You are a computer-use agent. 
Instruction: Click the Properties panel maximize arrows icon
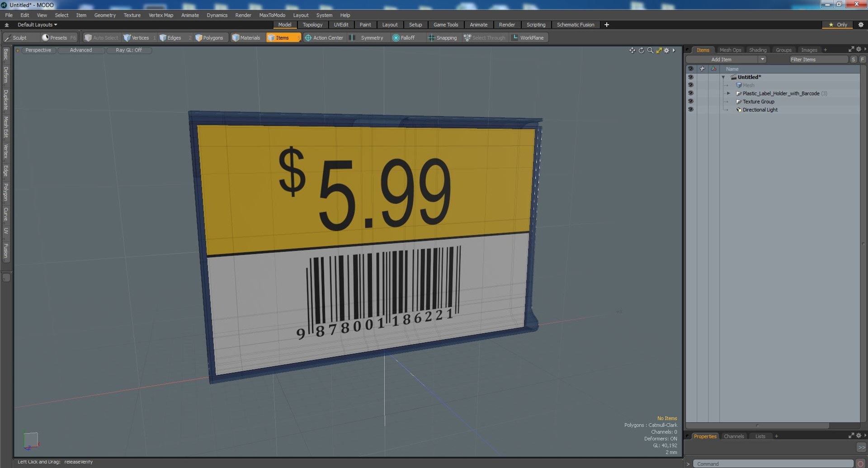coord(851,435)
